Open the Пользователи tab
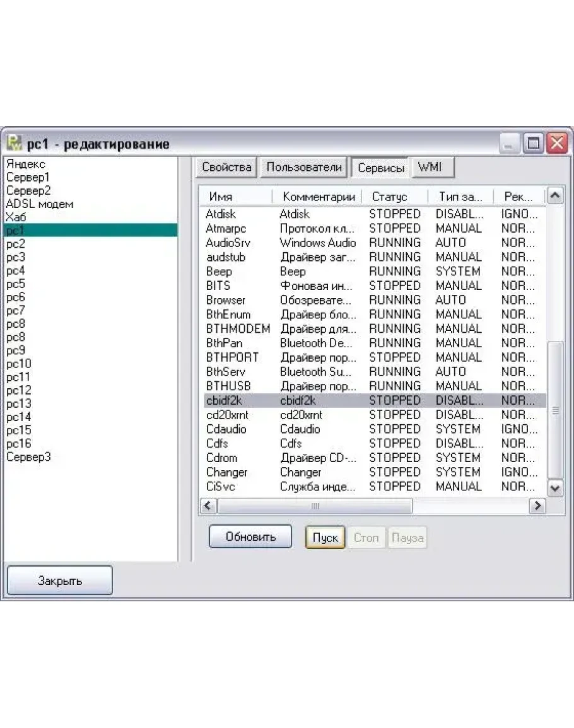Screen dimensions: 574x728 [304, 167]
